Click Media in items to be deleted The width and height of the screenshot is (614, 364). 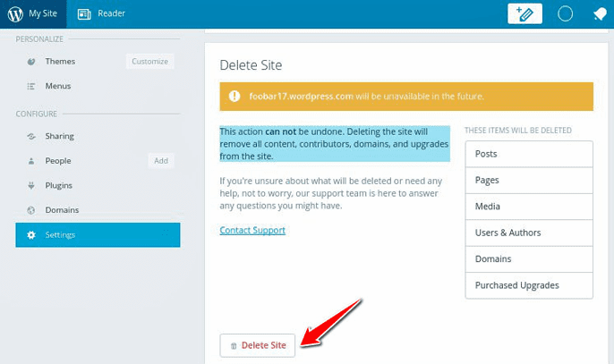click(x=529, y=207)
